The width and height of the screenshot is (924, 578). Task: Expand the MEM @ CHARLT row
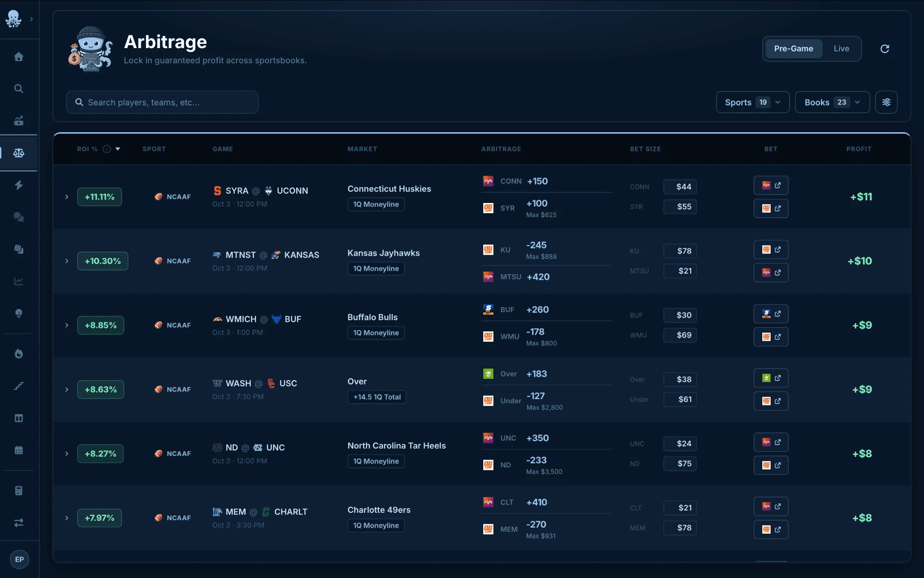pos(67,518)
